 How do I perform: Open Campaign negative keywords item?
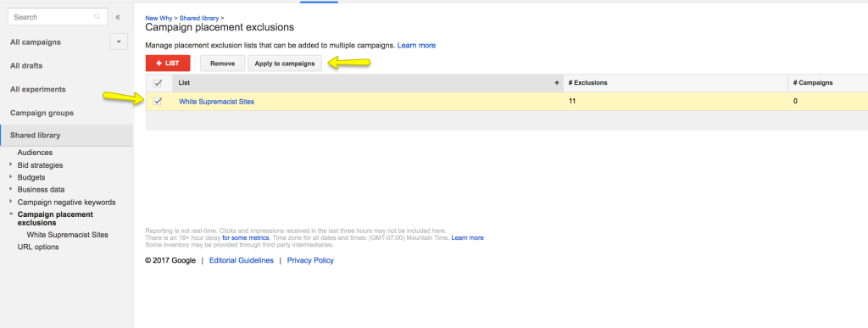pyautogui.click(x=66, y=203)
